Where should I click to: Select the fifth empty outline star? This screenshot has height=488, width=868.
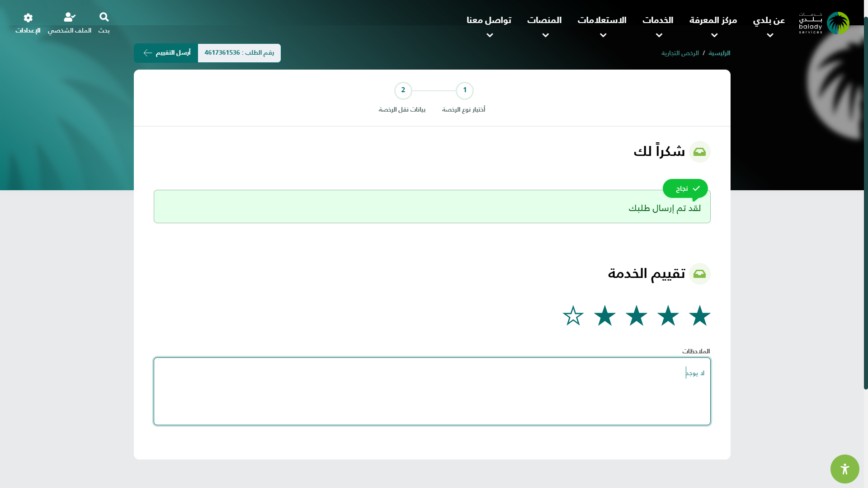click(x=573, y=315)
